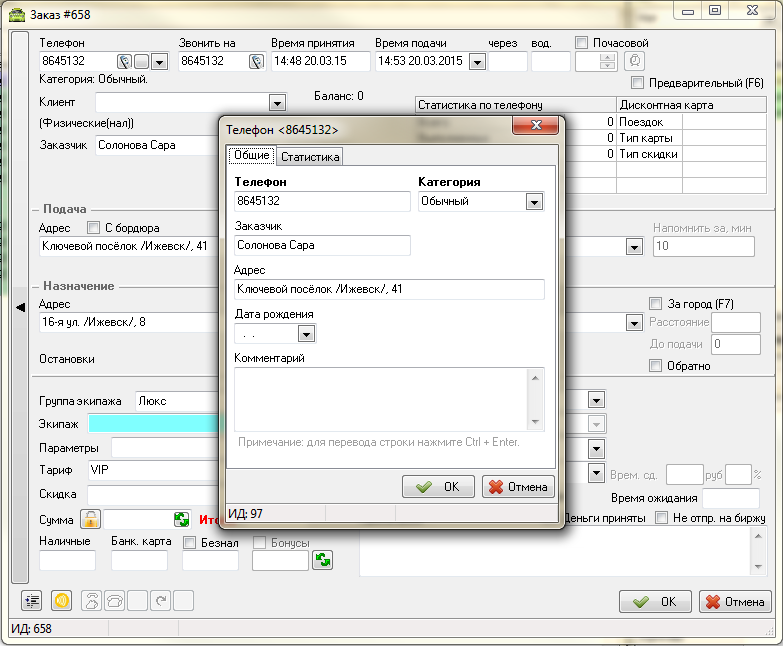Click the green refresh icon in Сумма field
This screenshot has height=646, width=783.
coord(181,519)
